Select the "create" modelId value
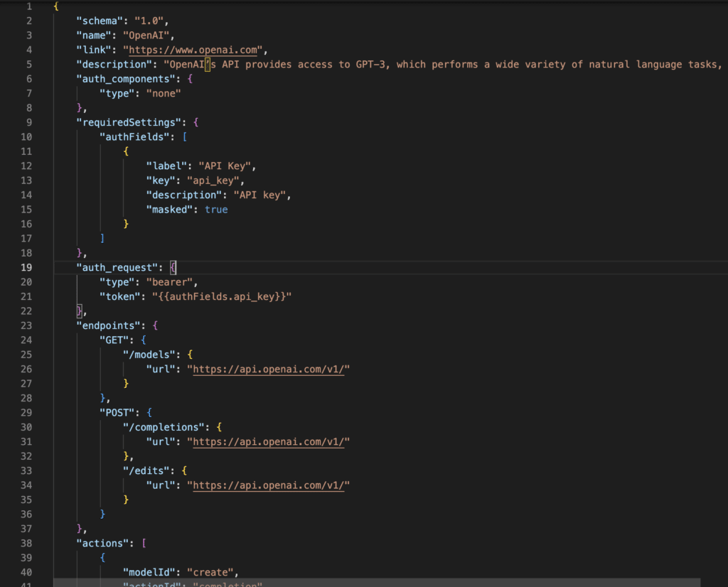Viewport: 728px width, 587px height. 210,572
